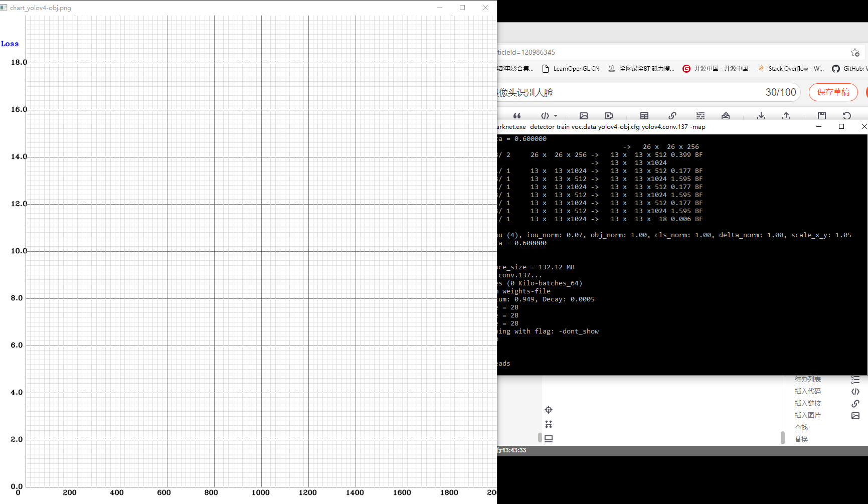Click the four-arrows icon below the crosshair icon
This screenshot has height=504, width=868.
click(x=549, y=424)
